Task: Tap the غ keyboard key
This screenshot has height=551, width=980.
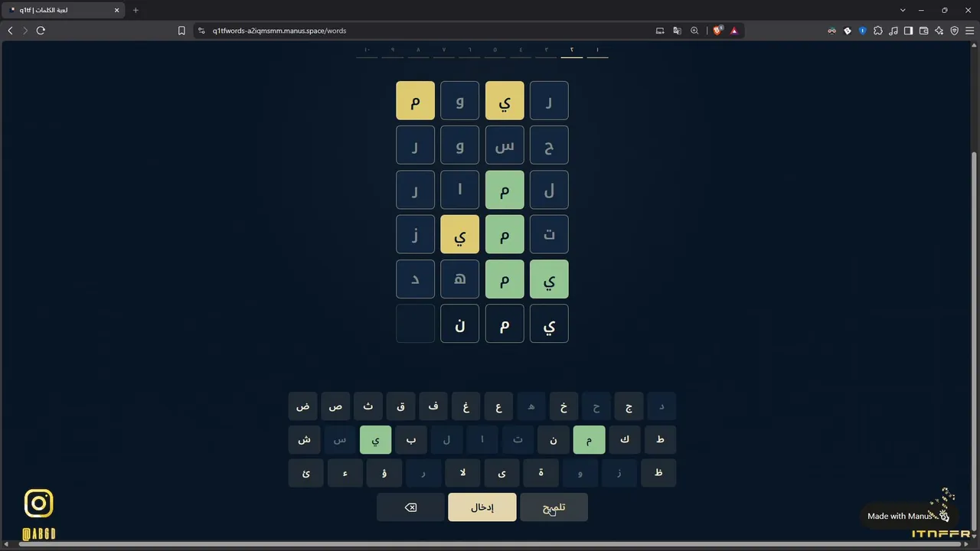Action: click(x=465, y=406)
